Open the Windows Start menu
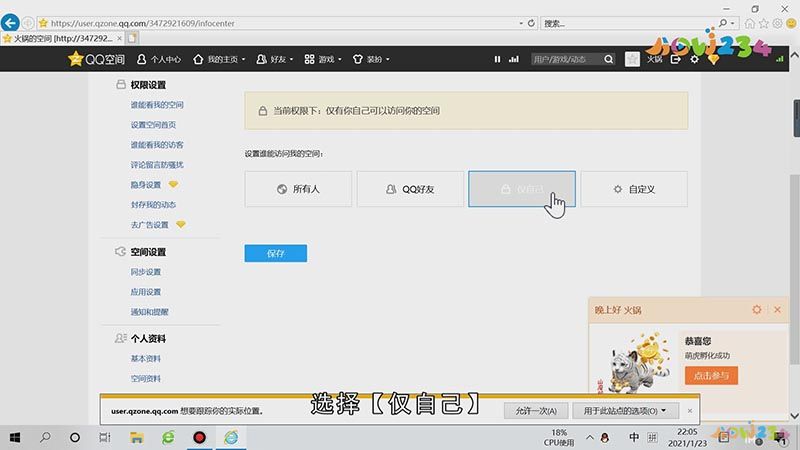Image resolution: width=800 pixels, height=450 pixels. coord(15,438)
